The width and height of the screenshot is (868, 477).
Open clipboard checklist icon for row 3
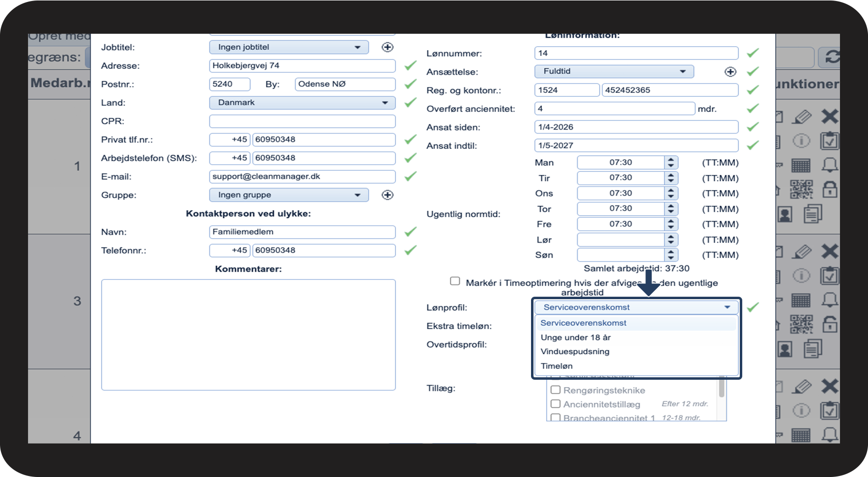coord(830,275)
